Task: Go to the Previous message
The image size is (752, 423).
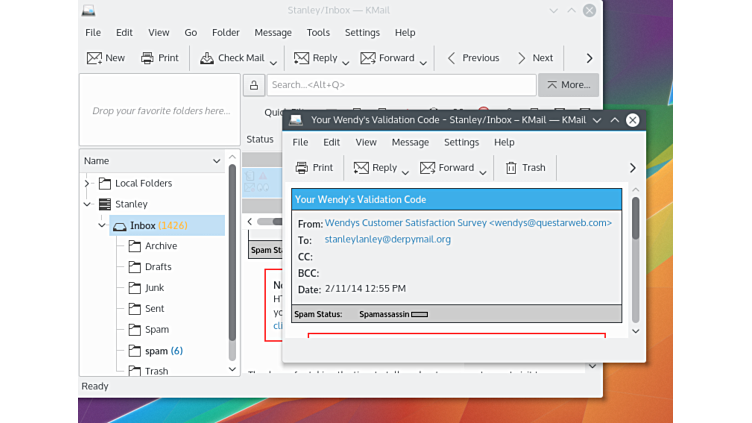Action: (x=472, y=58)
